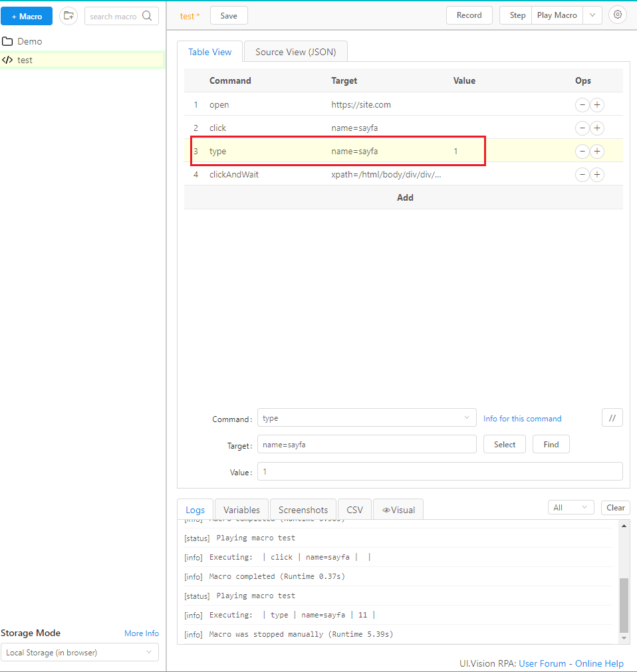
Task: Delete the open command row with minus
Action: coord(582,105)
